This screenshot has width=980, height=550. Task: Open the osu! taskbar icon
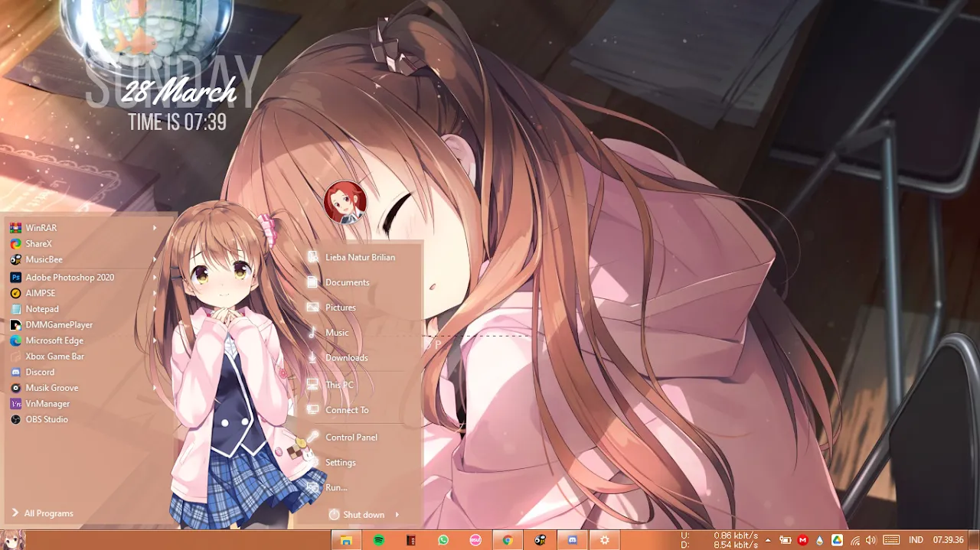click(x=475, y=540)
